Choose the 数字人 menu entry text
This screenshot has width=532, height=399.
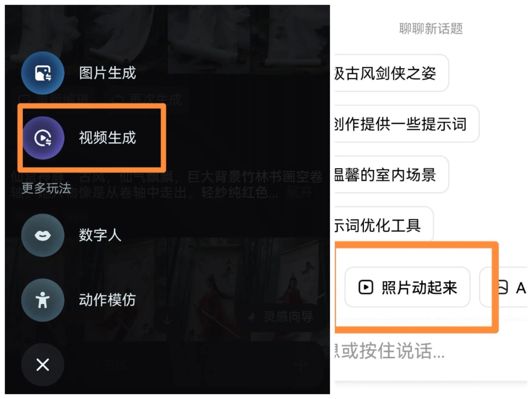[x=100, y=235]
